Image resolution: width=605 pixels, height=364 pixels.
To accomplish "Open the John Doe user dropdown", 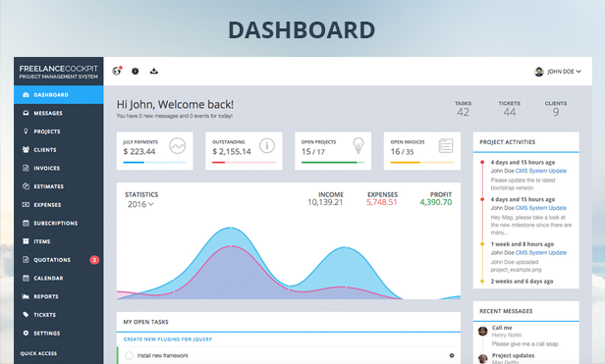I will tap(558, 72).
